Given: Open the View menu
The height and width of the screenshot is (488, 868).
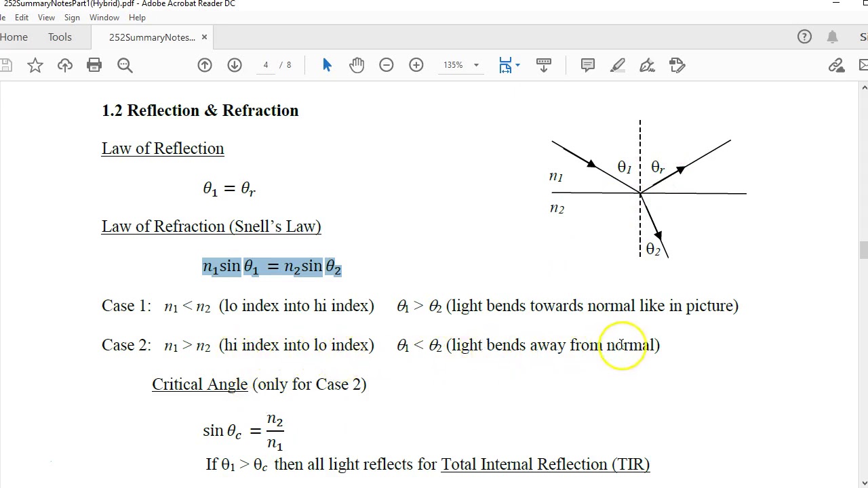Looking at the screenshot, I should (46, 17).
